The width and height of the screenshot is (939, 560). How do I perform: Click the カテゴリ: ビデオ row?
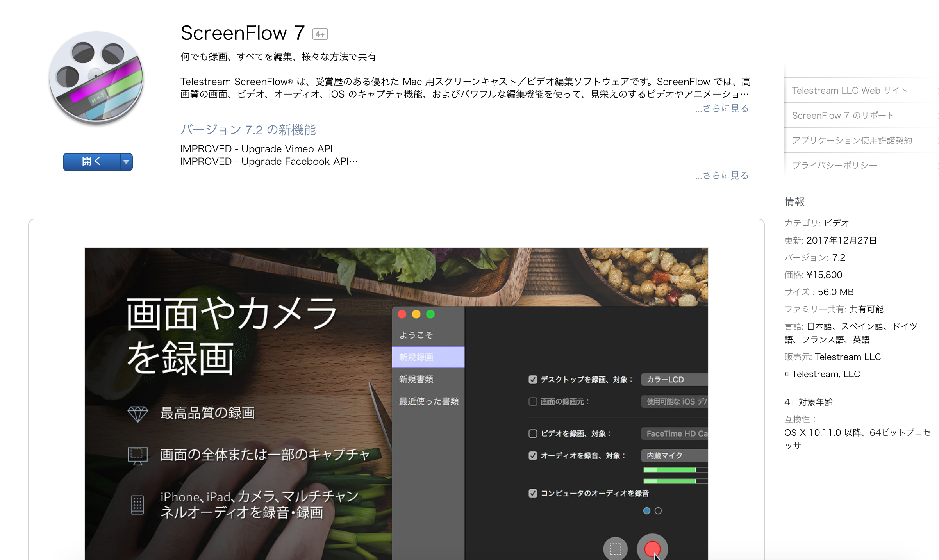pos(817,223)
